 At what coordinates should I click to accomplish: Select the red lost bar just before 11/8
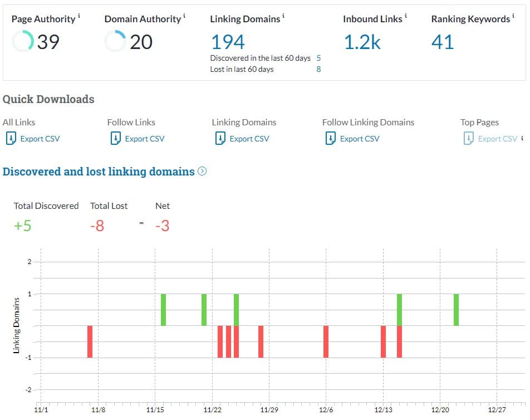point(90,341)
